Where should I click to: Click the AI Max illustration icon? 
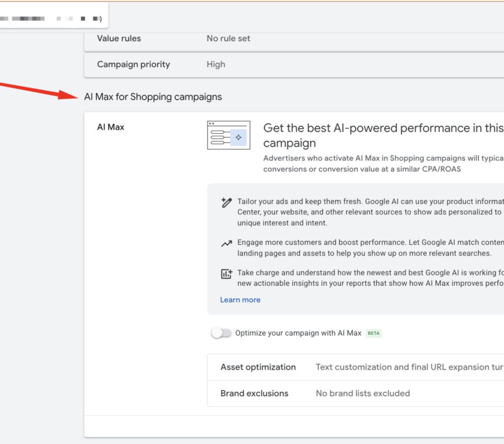pyautogui.click(x=229, y=135)
